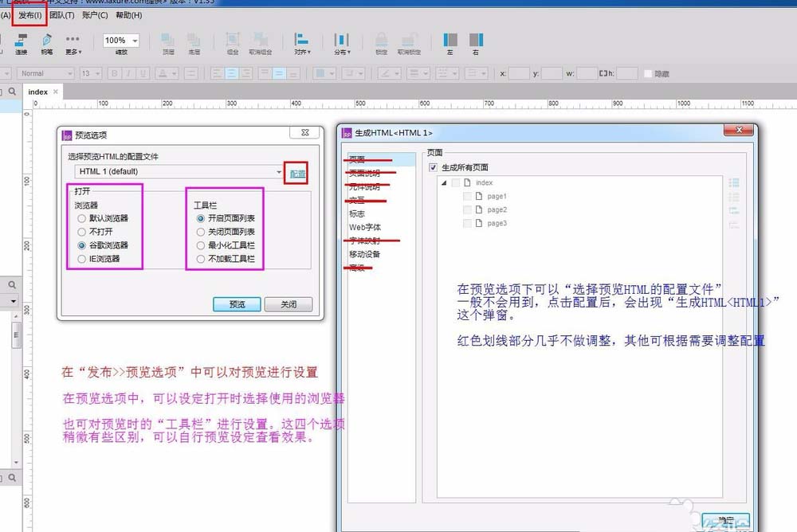Center text horizontally in format bar
The width and height of the screenshot is (797, 532).
[x=232, y=74]
